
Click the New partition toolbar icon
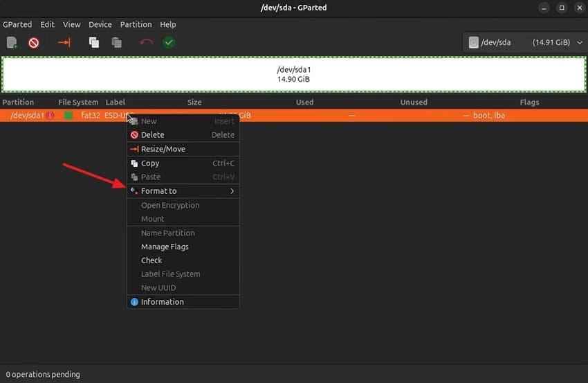[12, 42]
